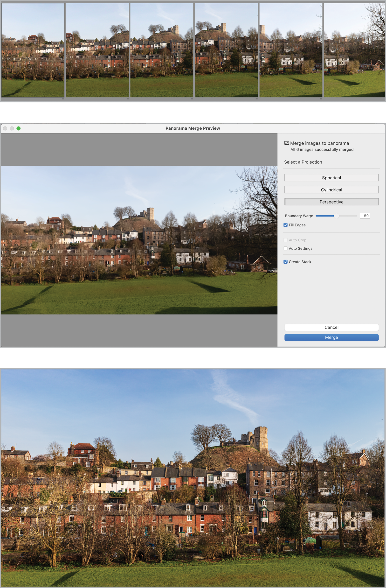This screenshot has width=386, height=588.
Task: Click the blue Merge button
Action: 331,337
